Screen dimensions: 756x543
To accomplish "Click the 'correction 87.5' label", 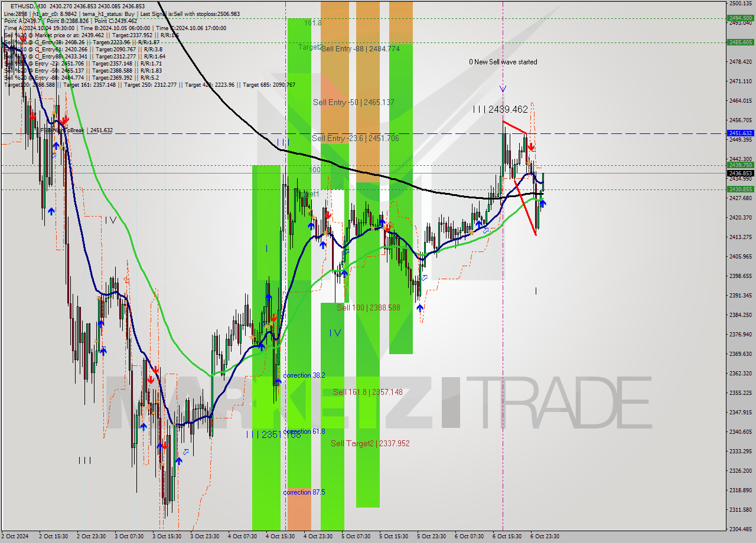I will [x=304, y=492].
